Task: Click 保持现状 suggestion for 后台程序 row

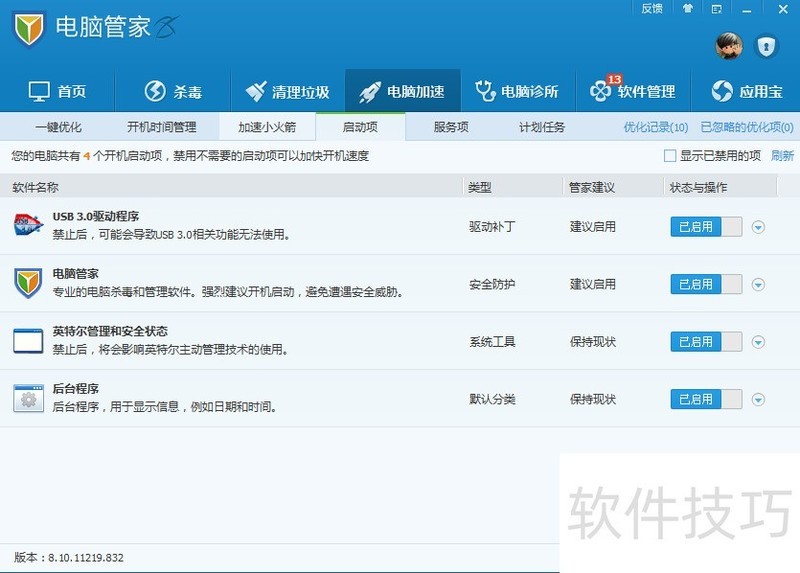Action: click(593, 399)
